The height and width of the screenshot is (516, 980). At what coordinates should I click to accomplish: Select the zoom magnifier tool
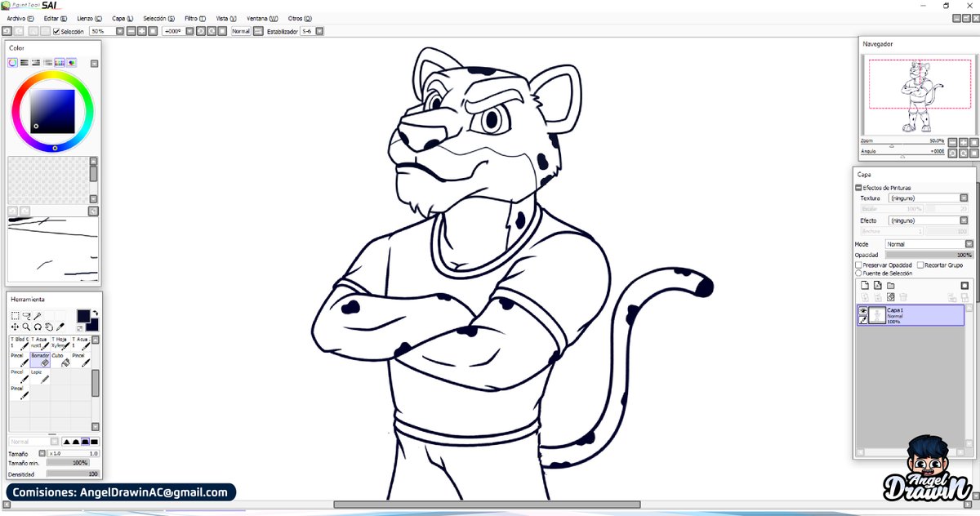[x=26, y=327]
